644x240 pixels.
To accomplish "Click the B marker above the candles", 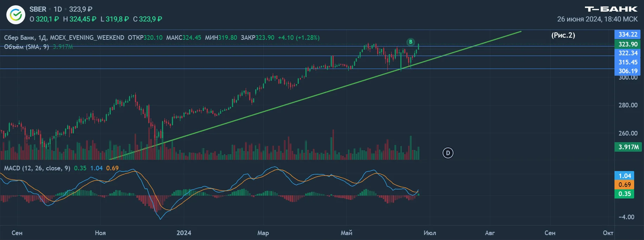I will (x=411, y=42).
